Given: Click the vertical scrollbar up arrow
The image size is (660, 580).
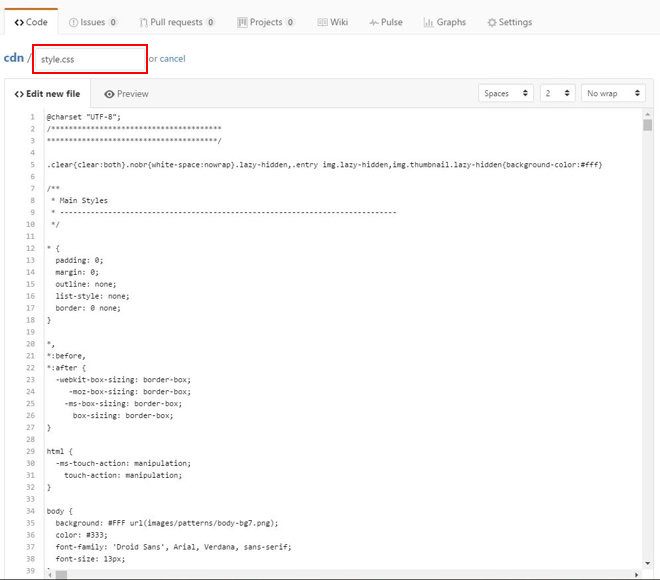Looking at the screenshot, I should [647, 114].
